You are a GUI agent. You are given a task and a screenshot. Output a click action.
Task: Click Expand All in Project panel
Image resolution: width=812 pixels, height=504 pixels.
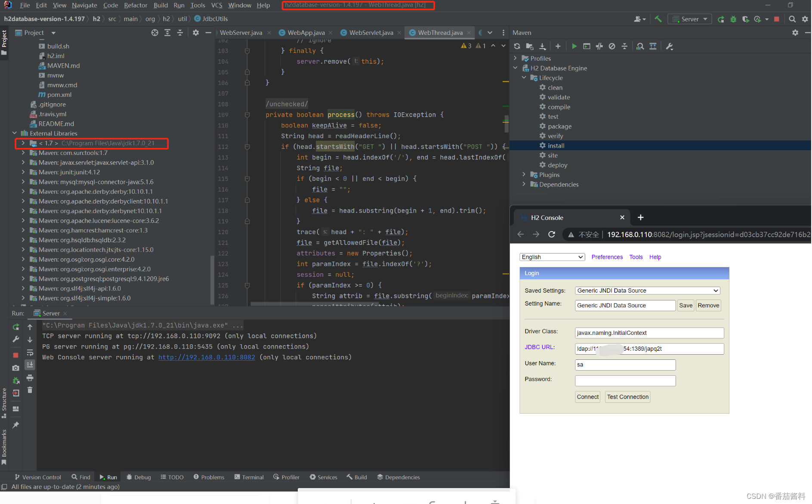click(167, 33)
